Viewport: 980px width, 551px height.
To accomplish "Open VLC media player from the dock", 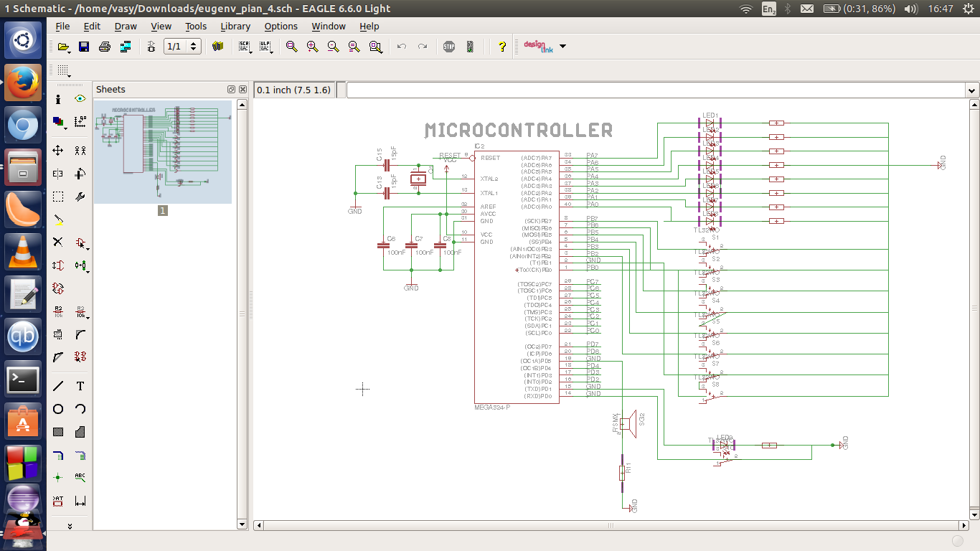I will click(x=23, y=251).
